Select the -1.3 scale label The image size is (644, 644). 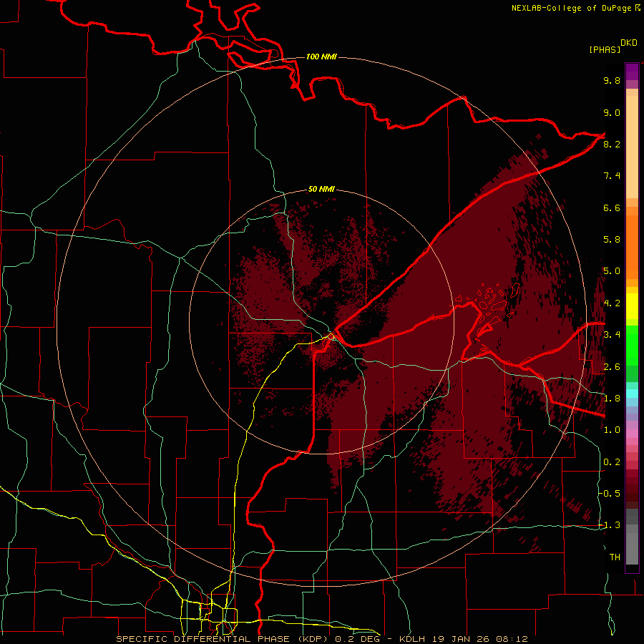[610, 525]
